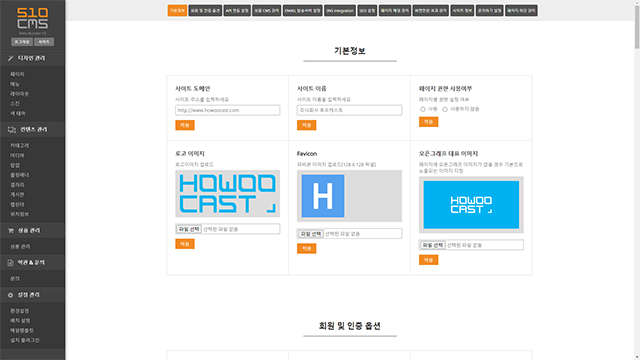Open 배치 설정 under 설정 관리
This screenshot has height=360, width=640.
[x=20, y=321]
